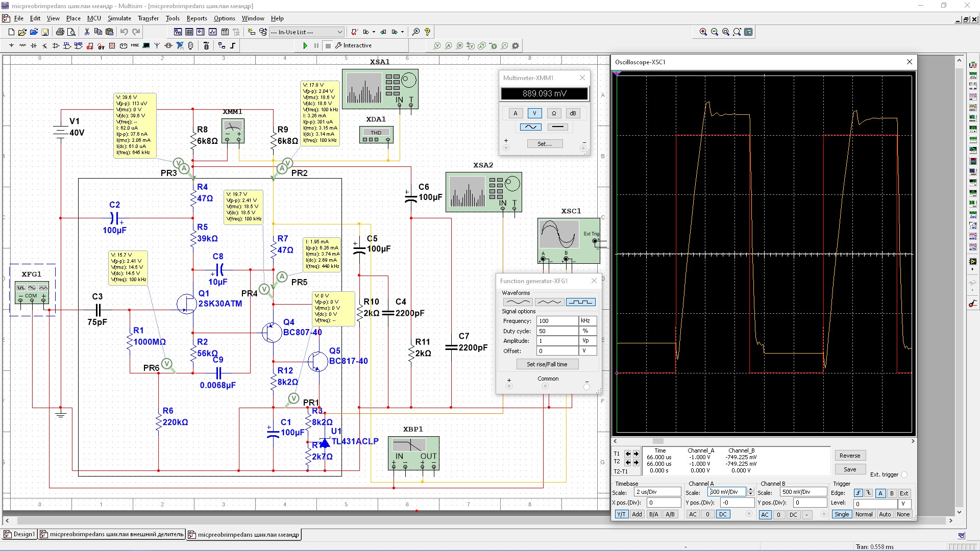980x551 pixels.
Task: Run the simulation with green play button
Action: (x=305, y=46)
